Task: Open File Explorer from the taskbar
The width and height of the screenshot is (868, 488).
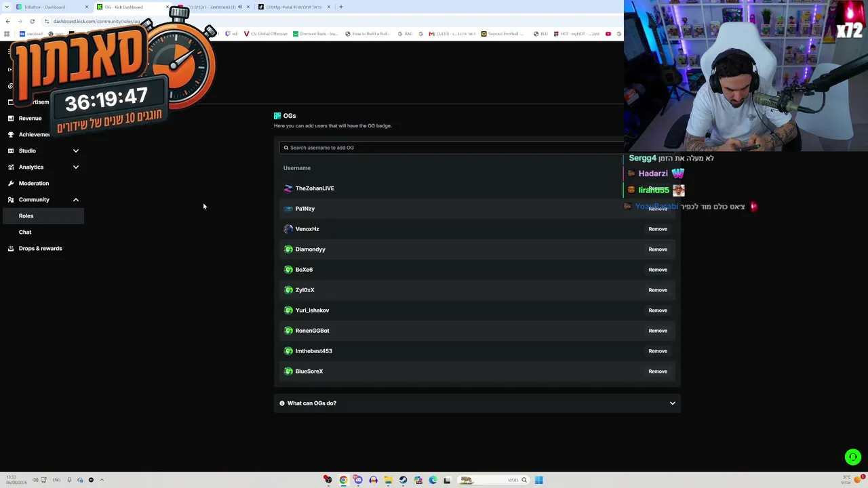Action: pos(388,480)
